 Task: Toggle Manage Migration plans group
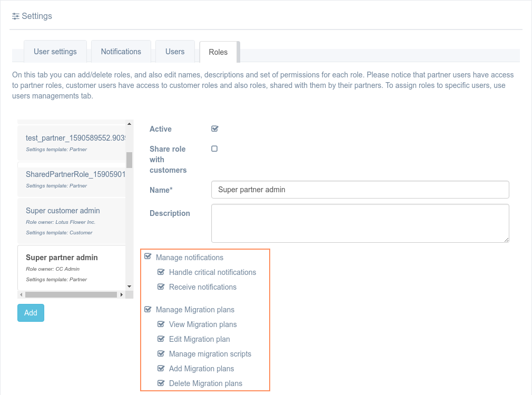(x=148, y=309)
